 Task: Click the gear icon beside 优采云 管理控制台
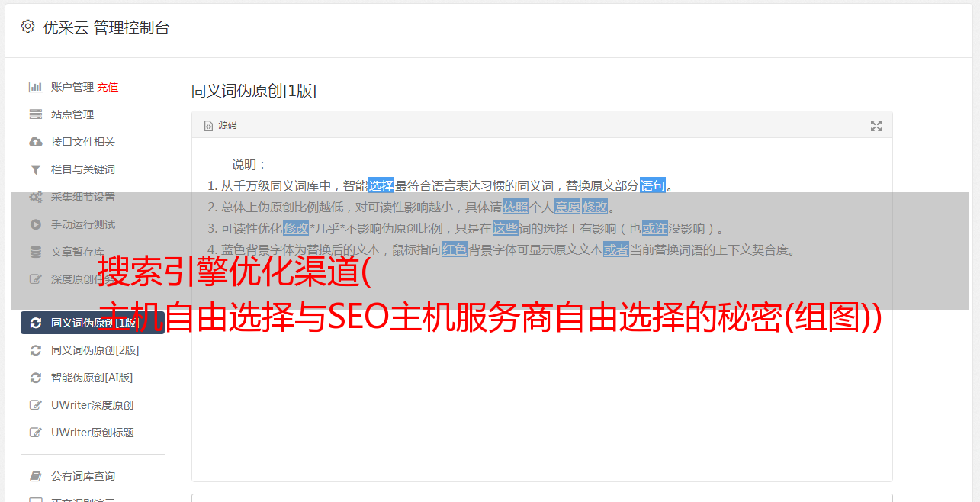pyautogui.click(x=28, y=27)
